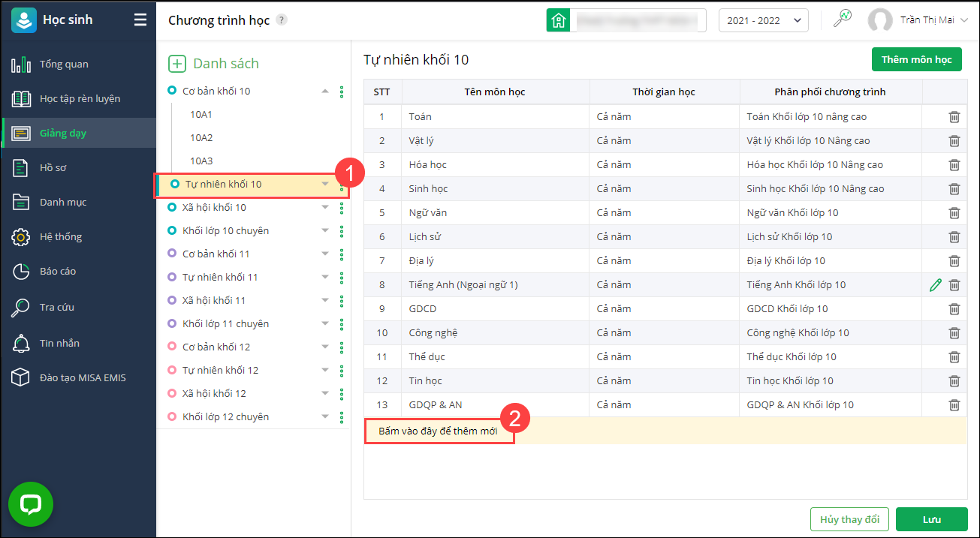Select class 10A2 in the list
Image resolution: width=980 pixels, height=538 pixels.
click(x=201, y=138)
